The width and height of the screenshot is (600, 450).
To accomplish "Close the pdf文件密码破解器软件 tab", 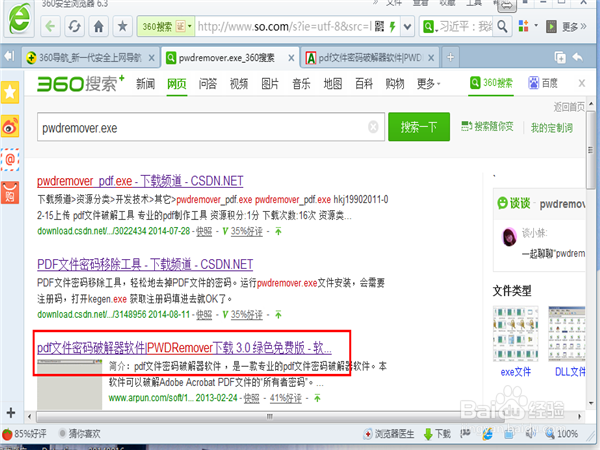I will [431, 58].
